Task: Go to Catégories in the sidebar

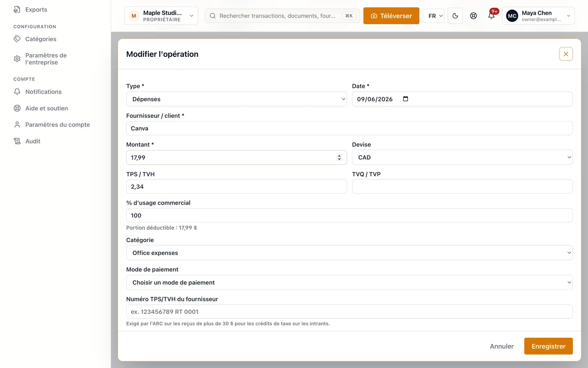Action: (41, 39)
